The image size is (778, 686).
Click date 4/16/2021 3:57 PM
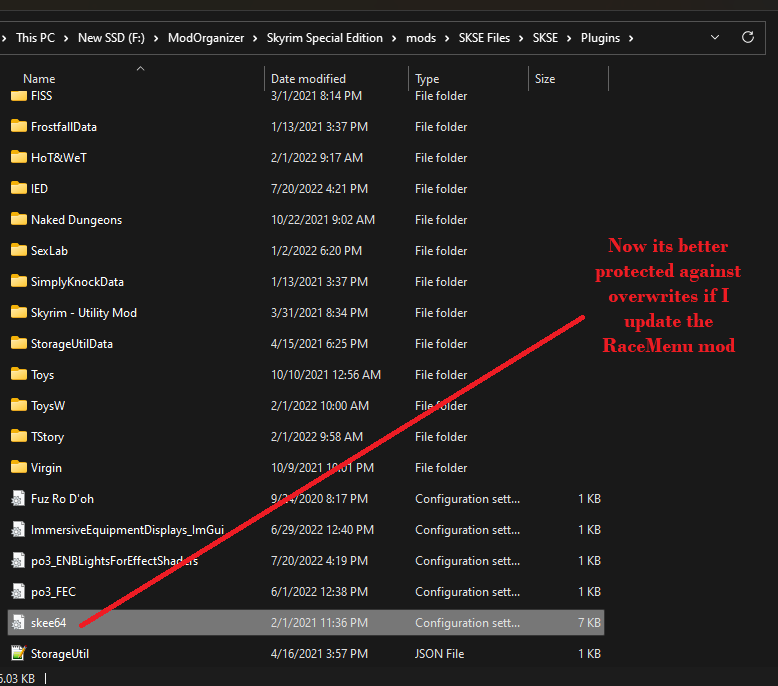tap(320, 654)
